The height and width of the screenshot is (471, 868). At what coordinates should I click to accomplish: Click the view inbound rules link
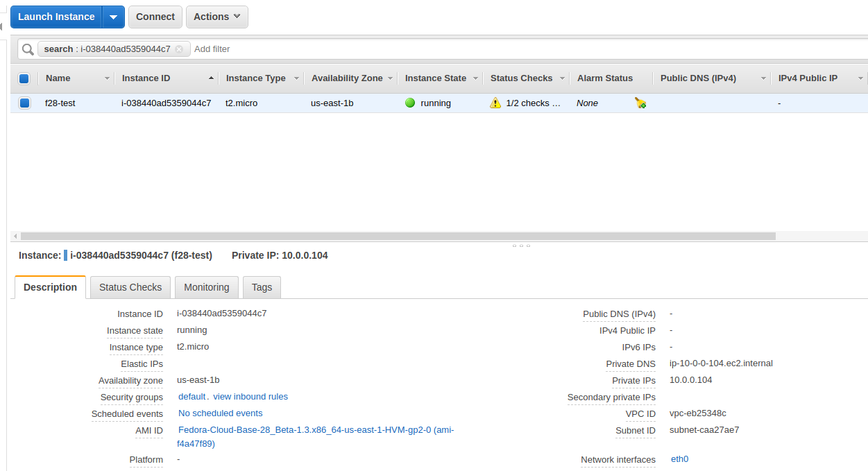point(250,397)
